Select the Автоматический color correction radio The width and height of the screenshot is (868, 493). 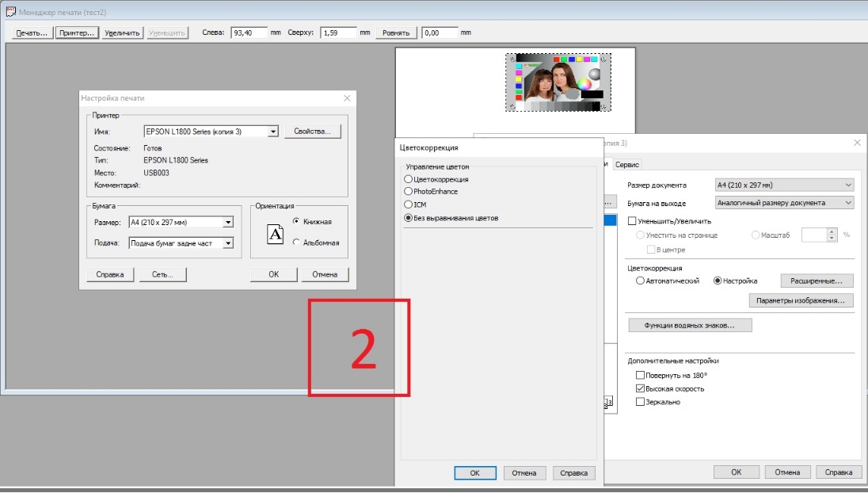click(x=640, y=281)
